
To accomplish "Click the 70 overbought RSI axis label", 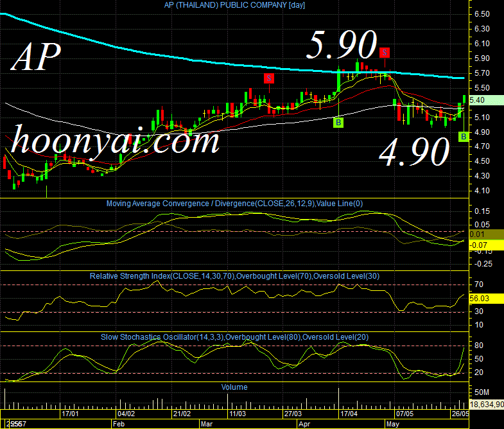I will tap(478, 285).
